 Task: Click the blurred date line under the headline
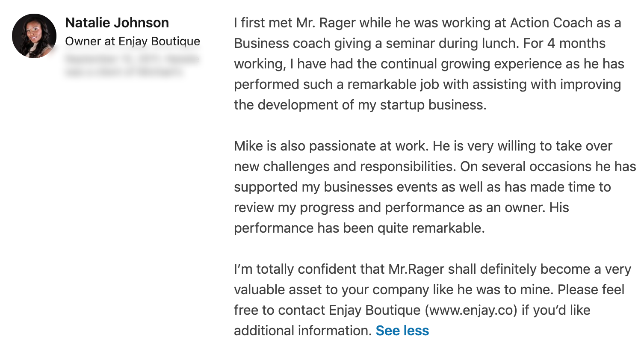pos(133,59)
